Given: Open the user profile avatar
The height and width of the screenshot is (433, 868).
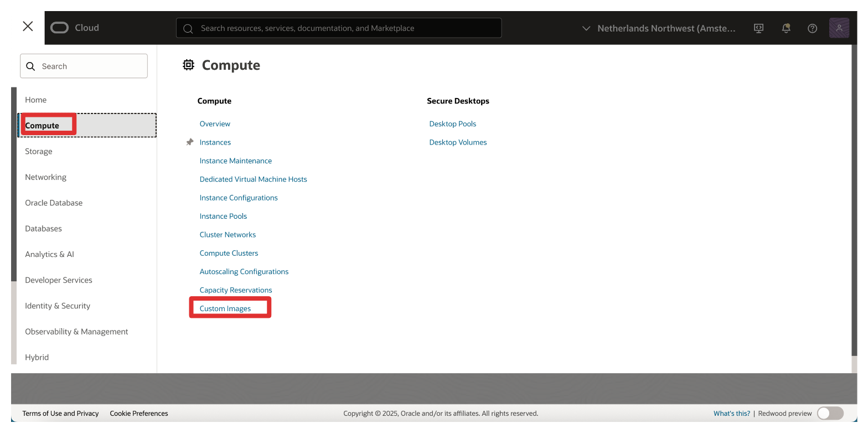Looking at the screenshot, I should coord(839,28).
